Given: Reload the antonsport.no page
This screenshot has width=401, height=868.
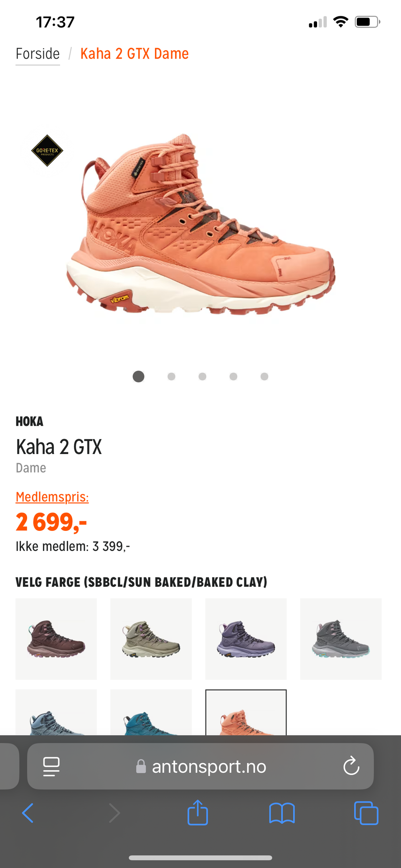Looking at the screenshot, I should pyautogui.click(x=351, y=766).
